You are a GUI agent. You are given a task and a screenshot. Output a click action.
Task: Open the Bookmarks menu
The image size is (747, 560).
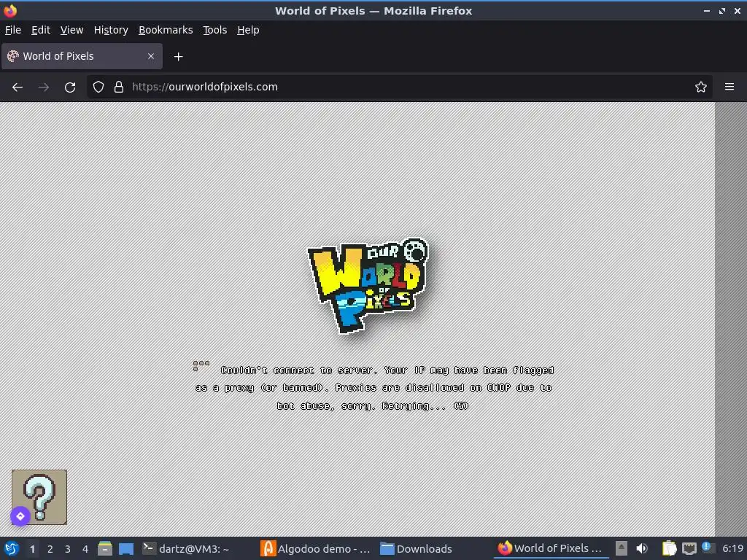click(x=166, y=30)
